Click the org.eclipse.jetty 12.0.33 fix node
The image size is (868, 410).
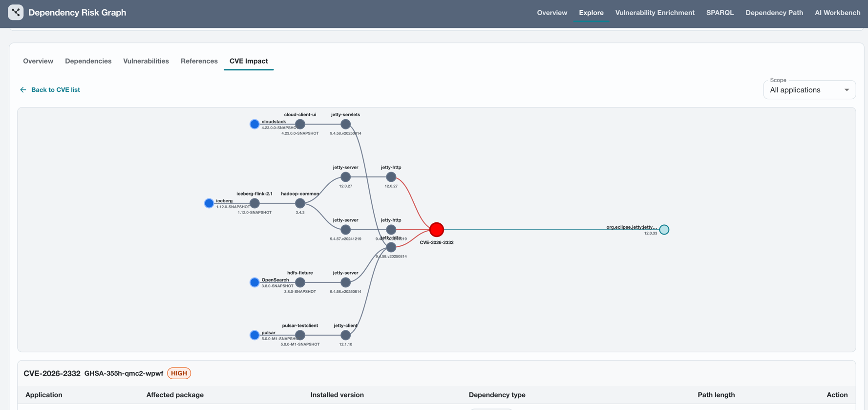[664, 230]
